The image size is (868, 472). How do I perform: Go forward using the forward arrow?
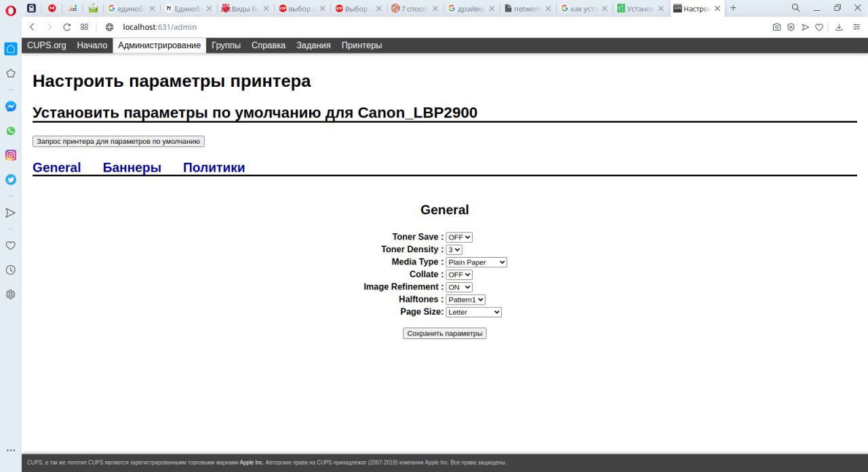point(49,27)
